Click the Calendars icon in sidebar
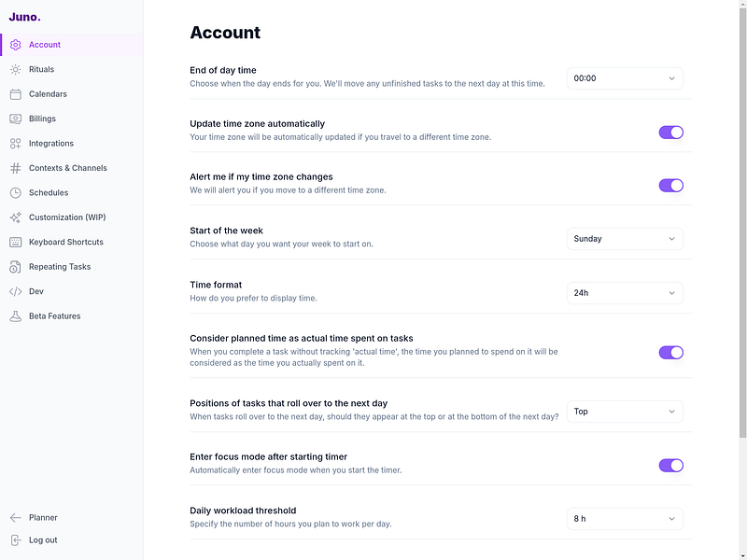Image resolution: width=747 pixels, height=560 pixels. (15, 94)
